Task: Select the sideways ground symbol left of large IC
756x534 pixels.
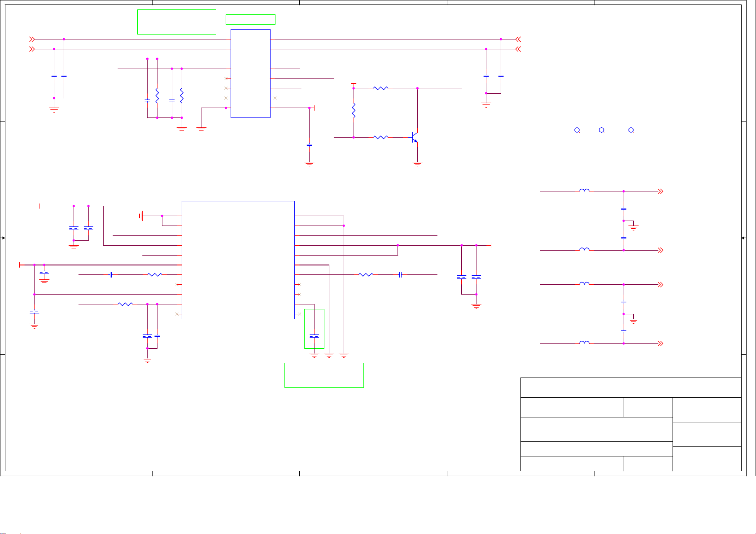Action: click(140, 216)
